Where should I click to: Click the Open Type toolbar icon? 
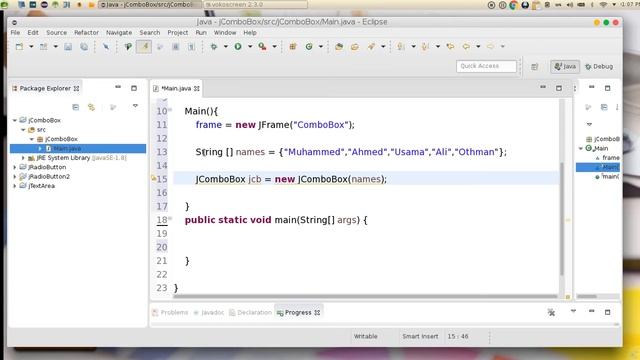click(339, 47)
